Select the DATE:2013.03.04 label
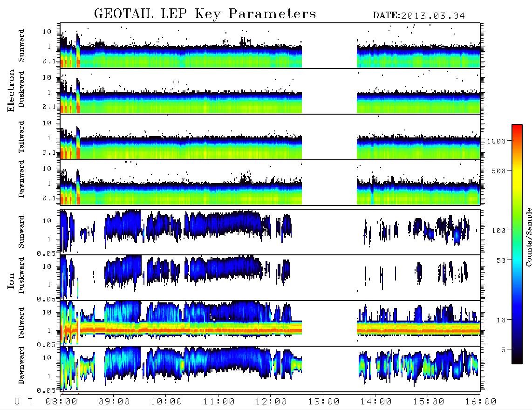This screenshot has width=532, height=410. point(419,16)
